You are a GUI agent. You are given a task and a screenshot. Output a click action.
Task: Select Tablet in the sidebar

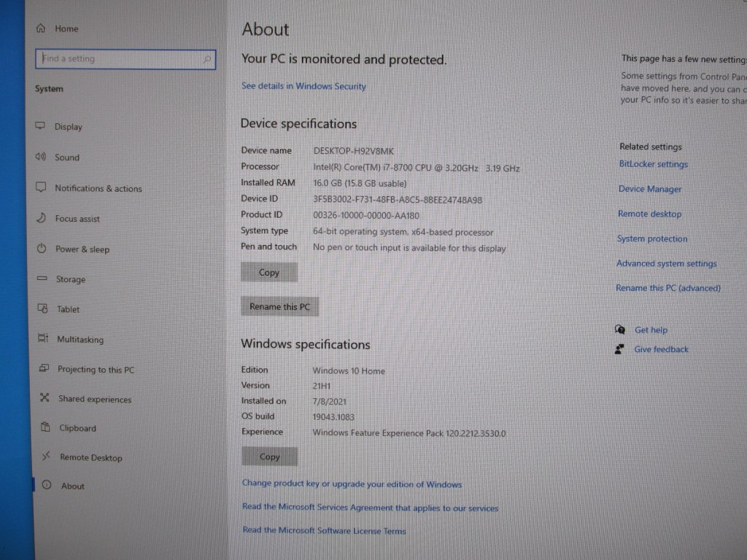(x=68, y=309)
